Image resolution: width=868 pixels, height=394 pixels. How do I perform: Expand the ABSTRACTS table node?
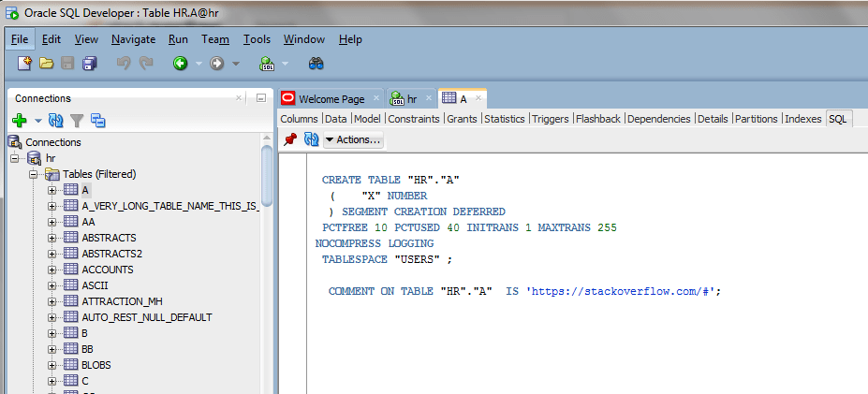point(52,238)
